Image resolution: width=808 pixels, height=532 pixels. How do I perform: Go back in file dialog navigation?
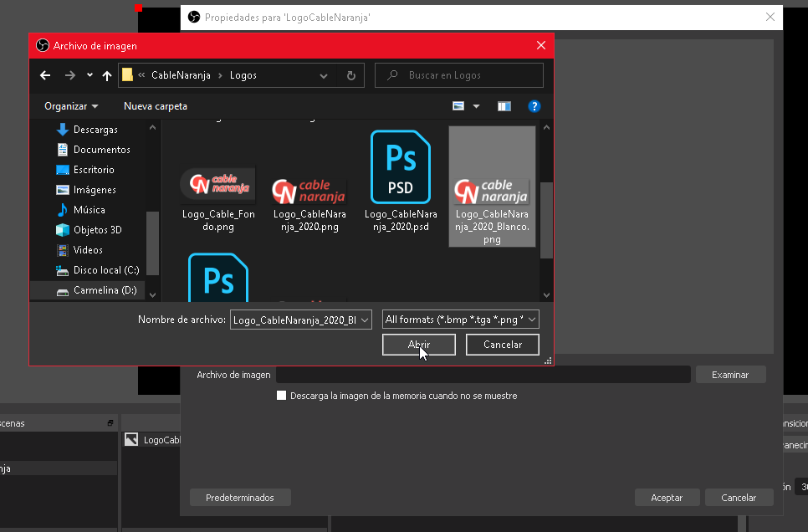click(45, 75)
